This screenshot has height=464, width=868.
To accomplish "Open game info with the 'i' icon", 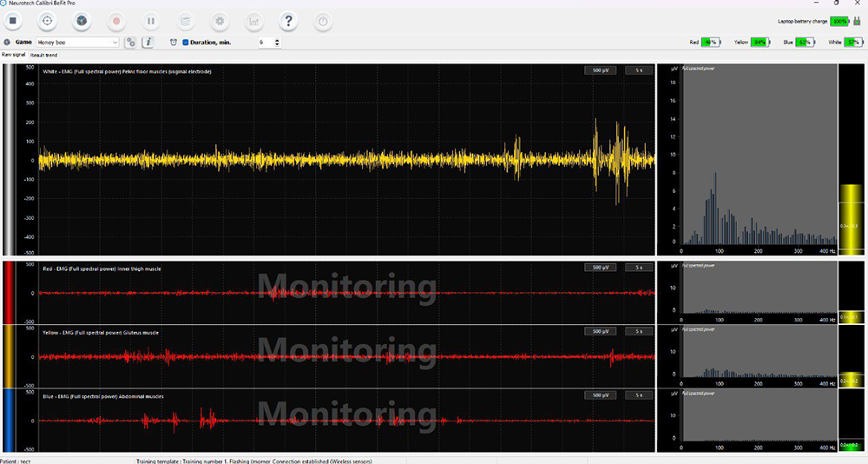I will pos(148,42).
